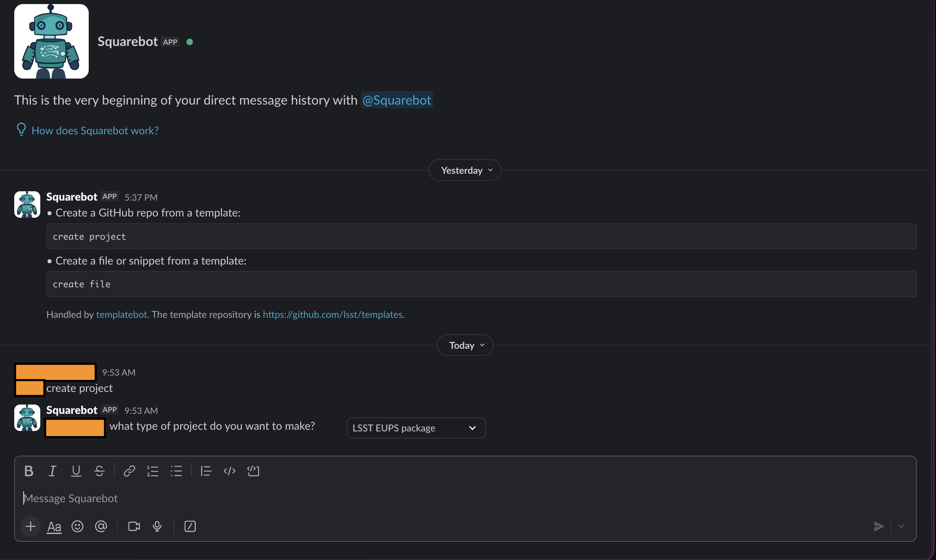The height and width of the screenshot is (560, 936).
Task: Mention someone with the @ icon
Action: click(x=101, y=526)
